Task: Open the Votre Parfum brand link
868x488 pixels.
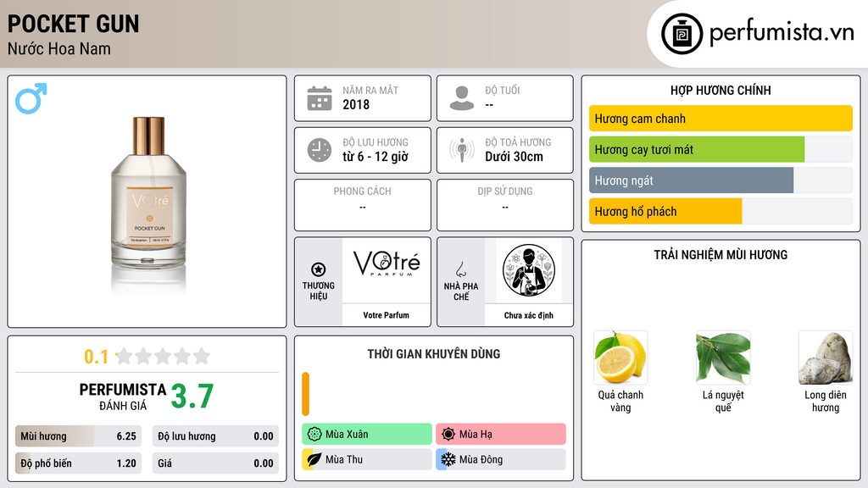Action: 386,315
